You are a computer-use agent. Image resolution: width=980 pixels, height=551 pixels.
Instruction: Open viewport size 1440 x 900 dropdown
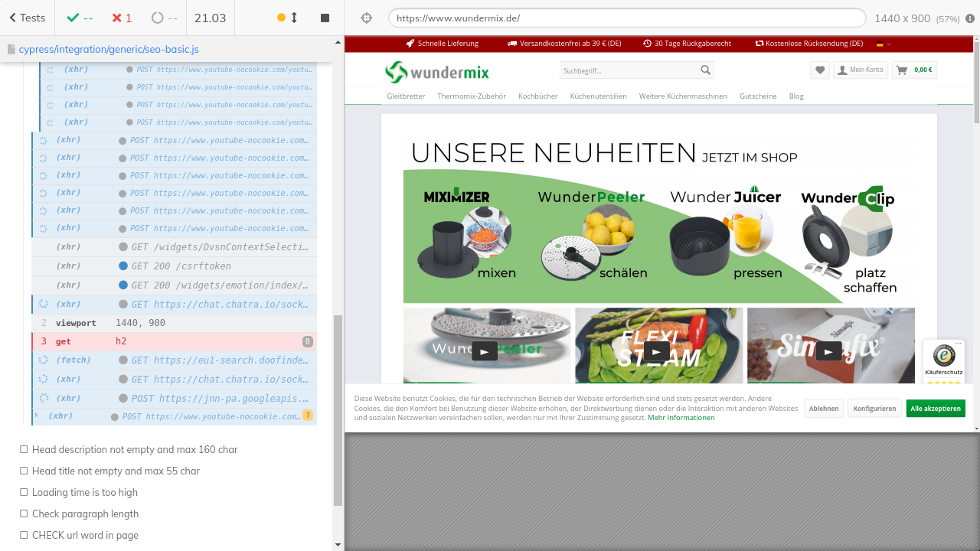(916, 18)
